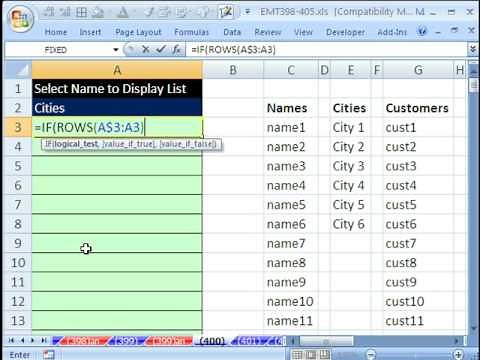Click the 'Customers' header cell
The image size is (480, 360).
(418, 108)
